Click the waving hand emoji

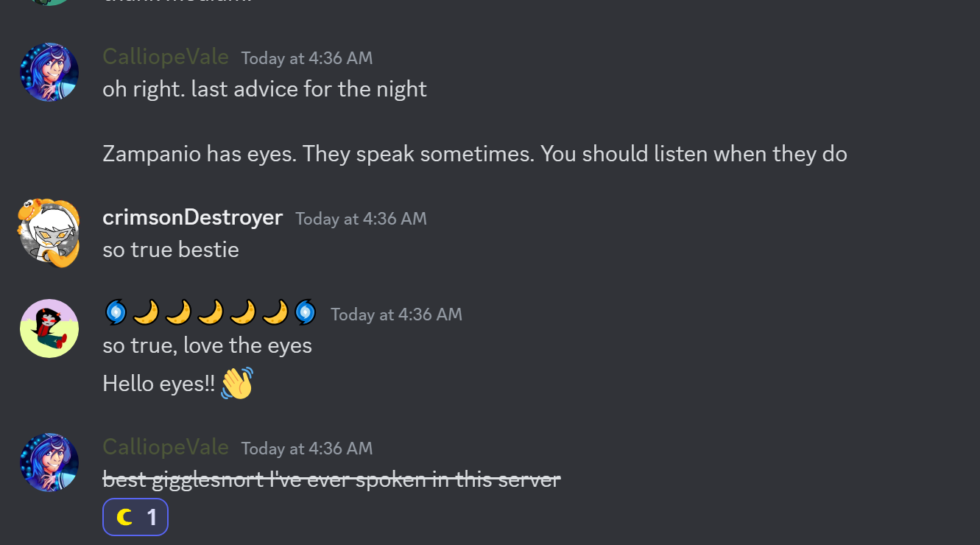pyautogui.click(x=237, y=383)
